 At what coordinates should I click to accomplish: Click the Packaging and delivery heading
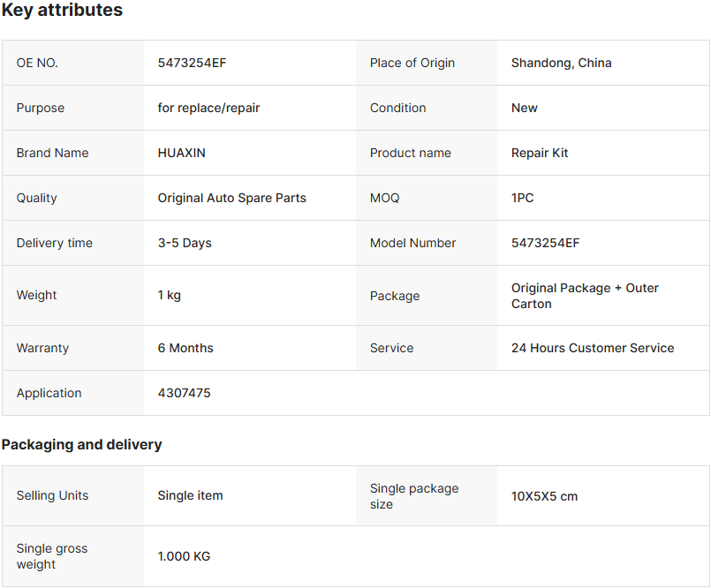point(81,444)
